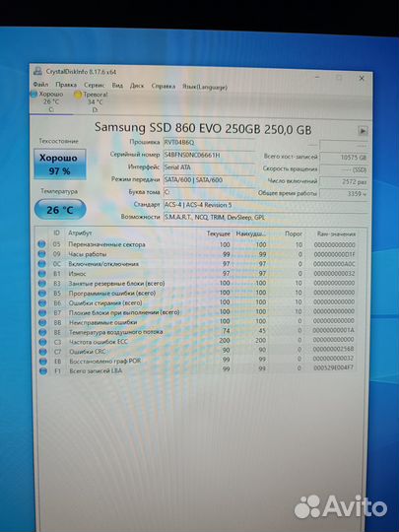Click status icon for Износ row
Screen dimensions: 399x532
click(41, 274)
